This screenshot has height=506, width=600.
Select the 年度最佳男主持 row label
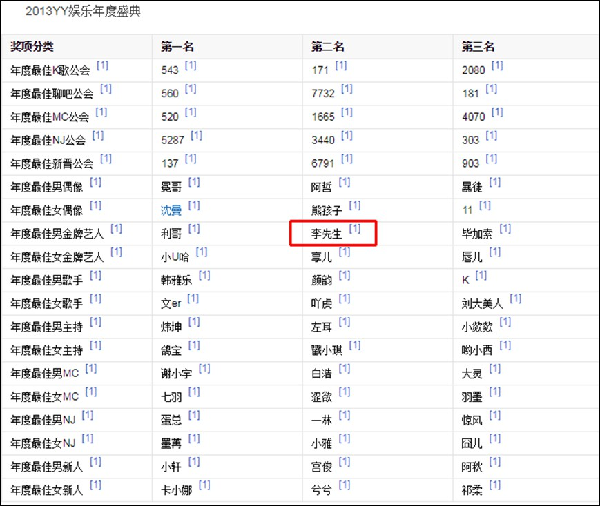(47, 327)
